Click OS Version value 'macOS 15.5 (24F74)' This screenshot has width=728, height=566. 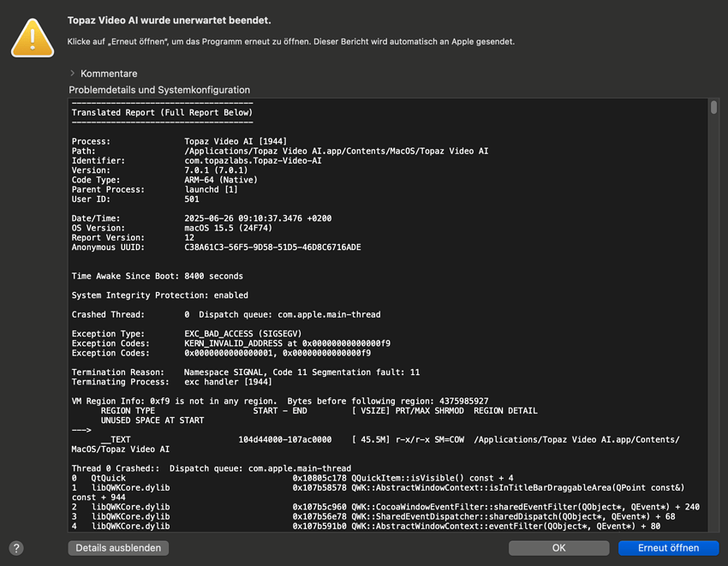(228, 228)
